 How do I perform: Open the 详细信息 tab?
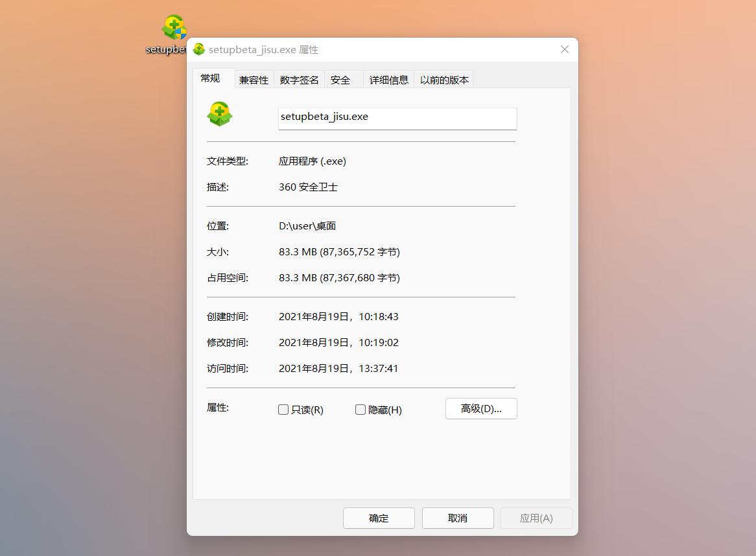tap(388, 79)
